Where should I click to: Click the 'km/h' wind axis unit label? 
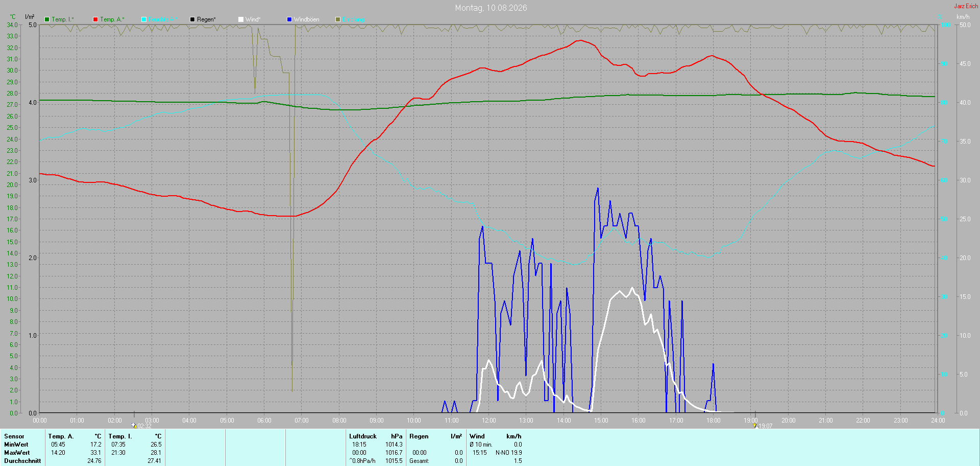(x=963, y=17)
